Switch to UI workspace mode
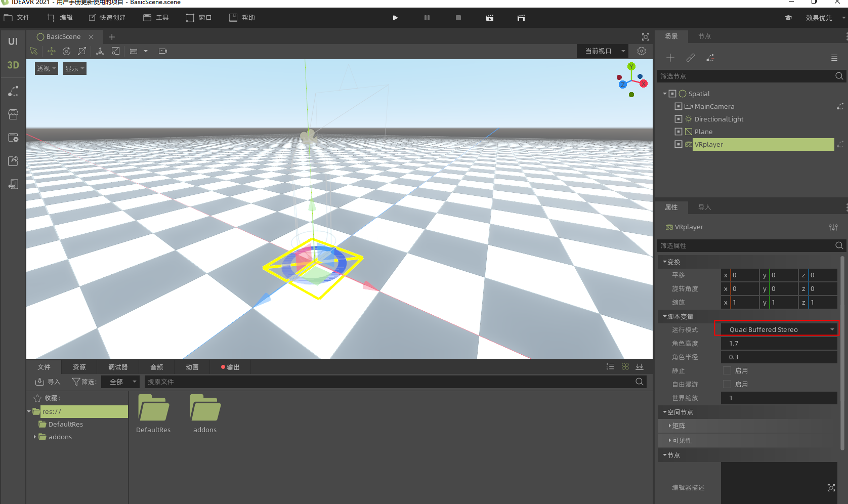The height and width of the screenshot is (504, 848). [x=13, y=41]
